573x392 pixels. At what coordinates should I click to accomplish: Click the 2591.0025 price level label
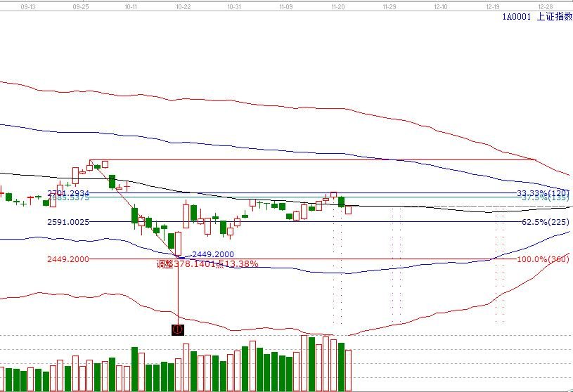(x=68, y=222)
